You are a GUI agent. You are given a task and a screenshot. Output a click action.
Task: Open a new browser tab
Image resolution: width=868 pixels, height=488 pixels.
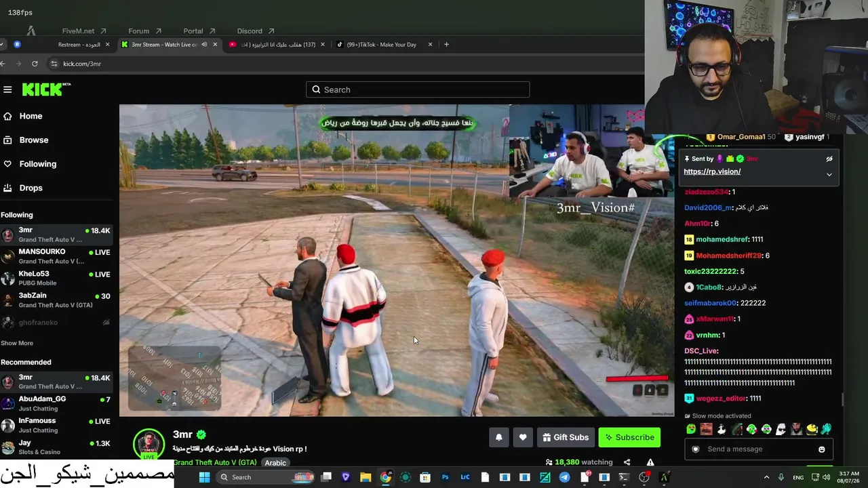446,45
